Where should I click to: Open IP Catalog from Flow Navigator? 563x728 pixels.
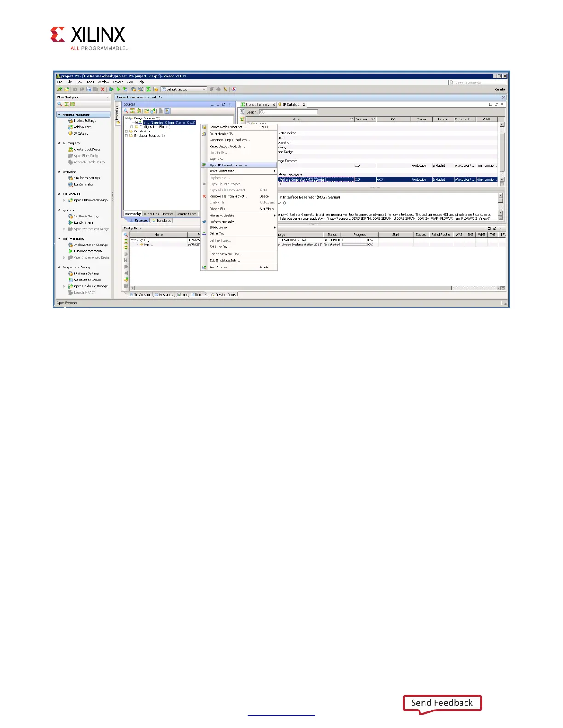tap(81, 134)
